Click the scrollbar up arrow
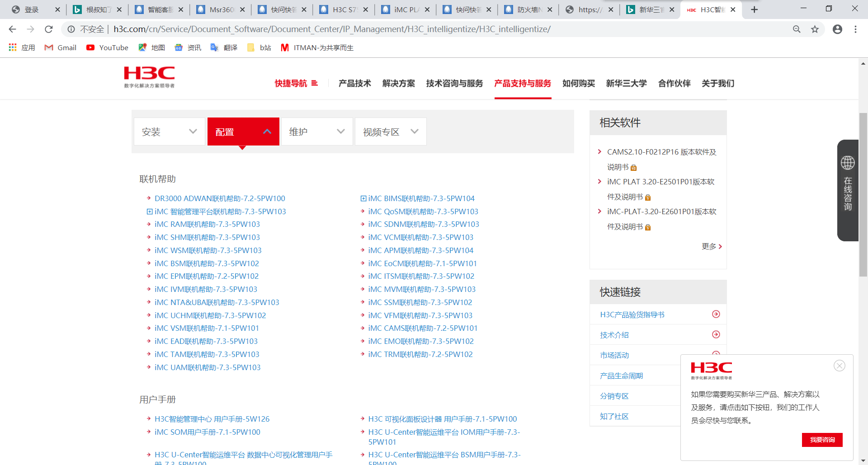This screenshot has height=465, width=868. click(863, 63)
